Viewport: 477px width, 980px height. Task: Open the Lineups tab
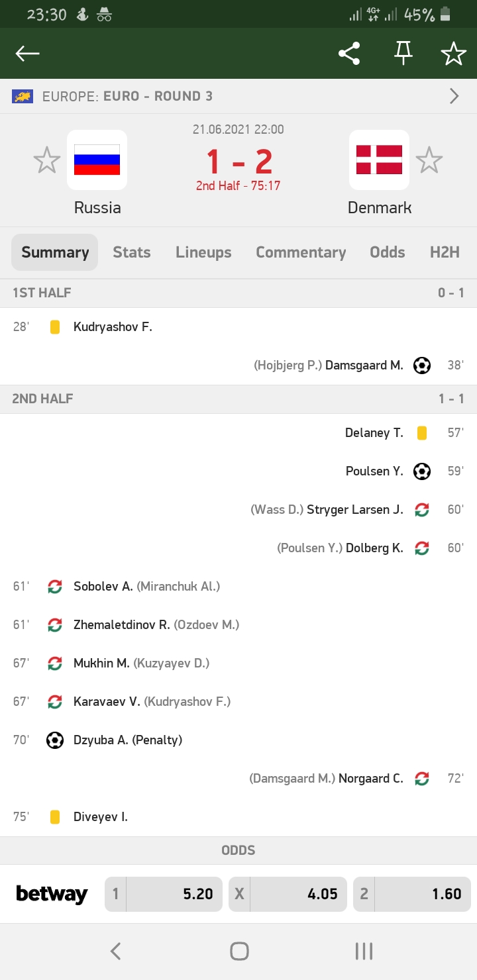[203, 252]
